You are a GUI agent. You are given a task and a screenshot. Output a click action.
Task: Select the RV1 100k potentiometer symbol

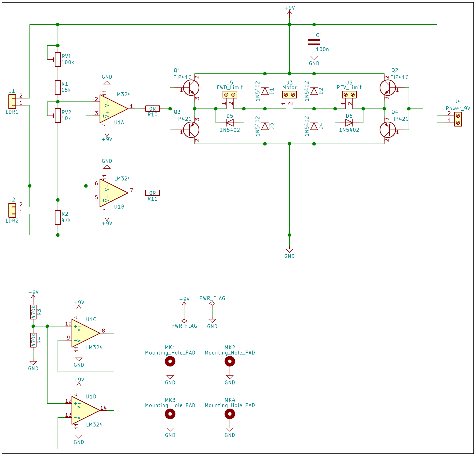(x=58, y=59)
